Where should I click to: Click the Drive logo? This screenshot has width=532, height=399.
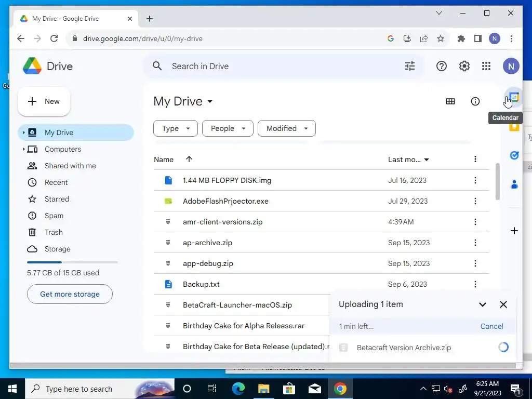[x=47, y=66]
